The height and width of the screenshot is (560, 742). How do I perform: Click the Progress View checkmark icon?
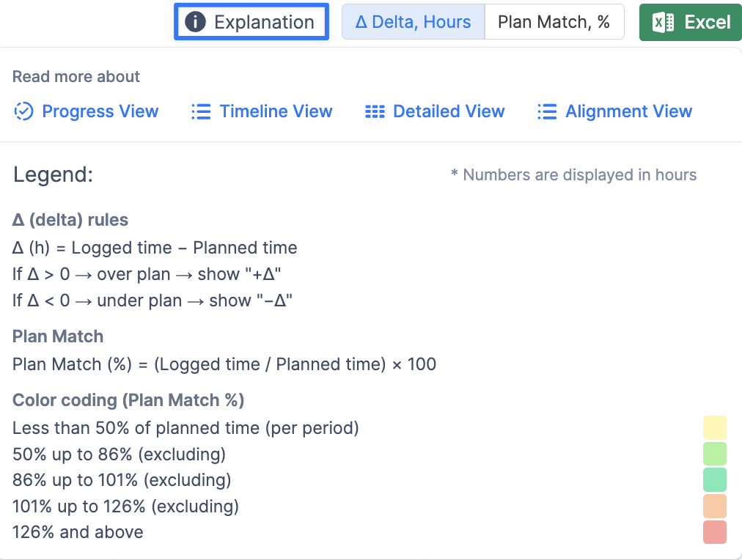23,111
